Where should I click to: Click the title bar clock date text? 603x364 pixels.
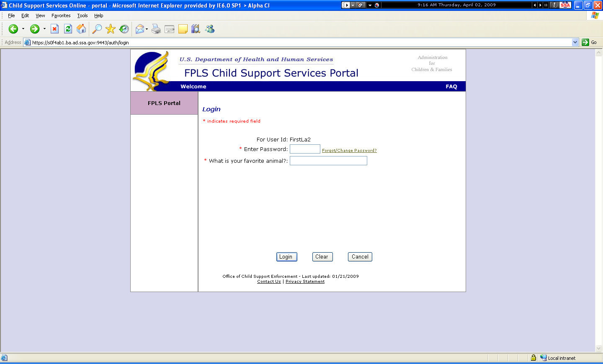456,5
